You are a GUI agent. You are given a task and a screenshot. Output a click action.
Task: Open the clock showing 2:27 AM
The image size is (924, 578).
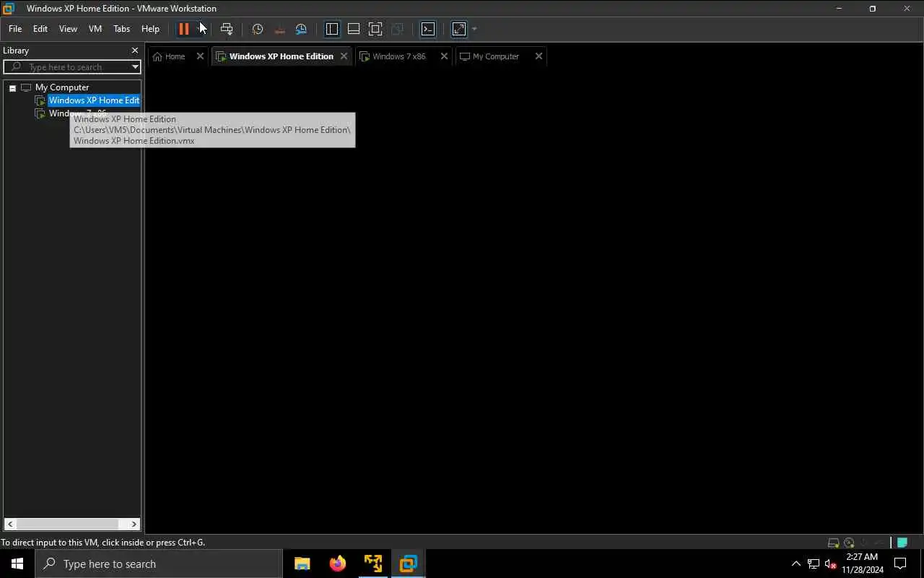[862, 564]
